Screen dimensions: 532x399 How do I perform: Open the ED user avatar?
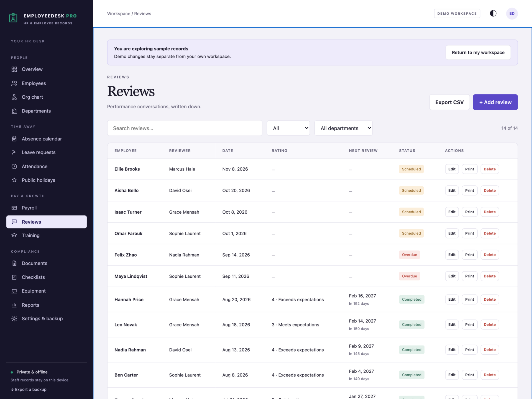[x=512, y=14]
